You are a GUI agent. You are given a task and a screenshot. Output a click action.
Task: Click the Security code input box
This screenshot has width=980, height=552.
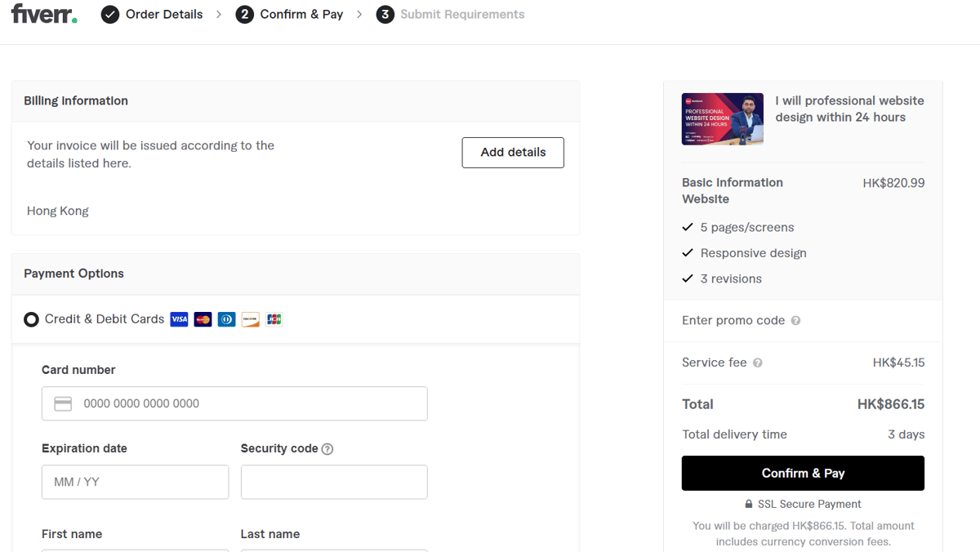(334, 482)
